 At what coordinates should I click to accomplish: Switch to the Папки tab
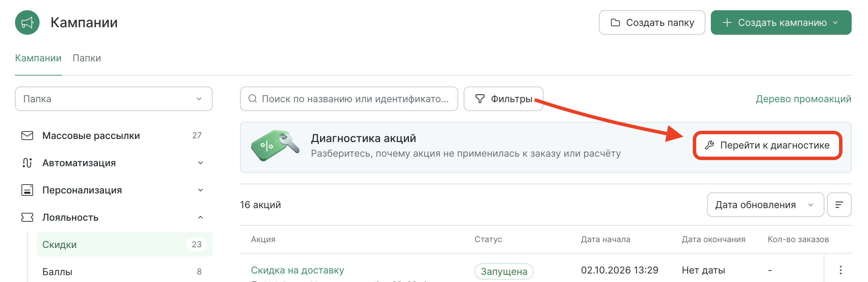pos(87,58)
